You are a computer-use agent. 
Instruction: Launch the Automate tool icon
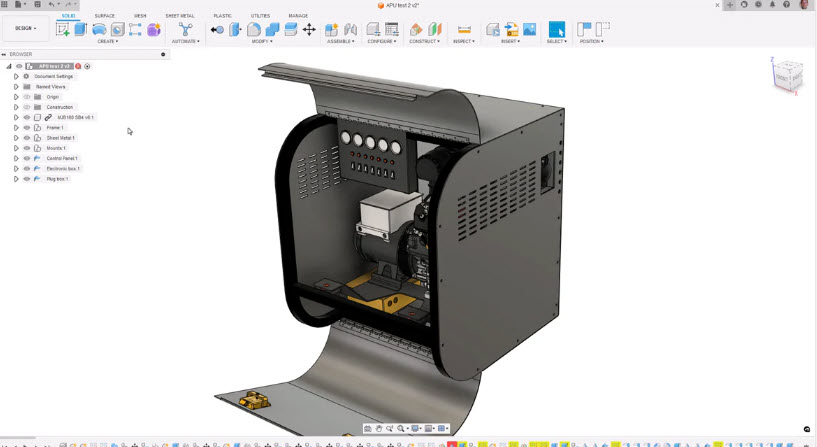click(185, 29)
